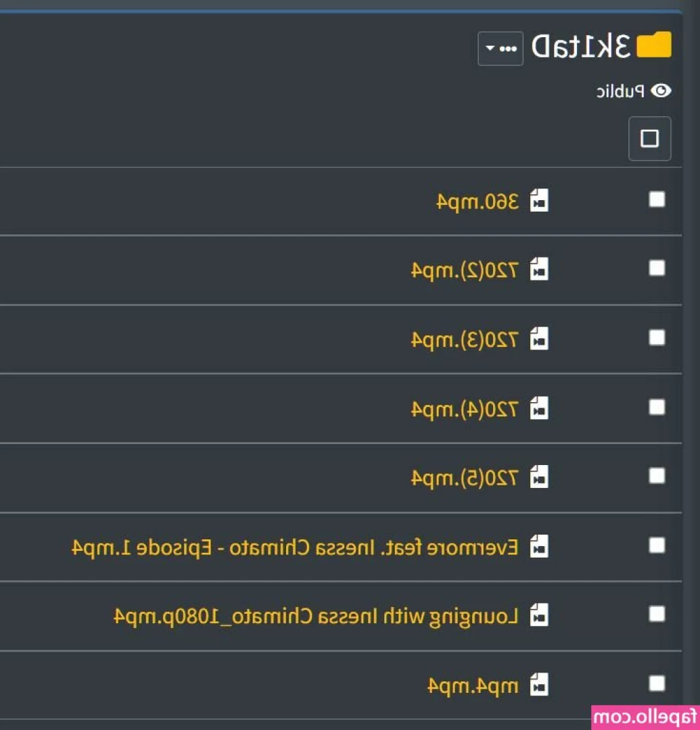The width and height of the screenshot is (700, 730).
Task: Click the 720(4).mp4 file name link
Action: pyautogui.click(x=465, y=409)
